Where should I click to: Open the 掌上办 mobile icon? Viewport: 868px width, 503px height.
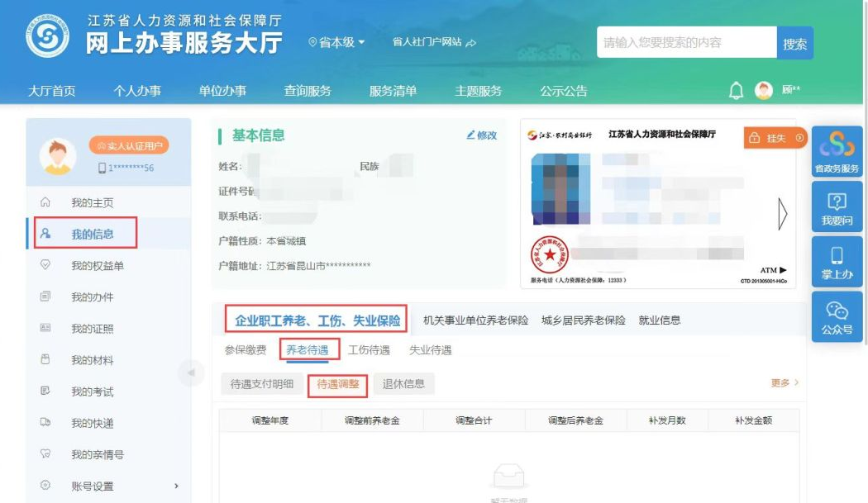tap(837, 260)
